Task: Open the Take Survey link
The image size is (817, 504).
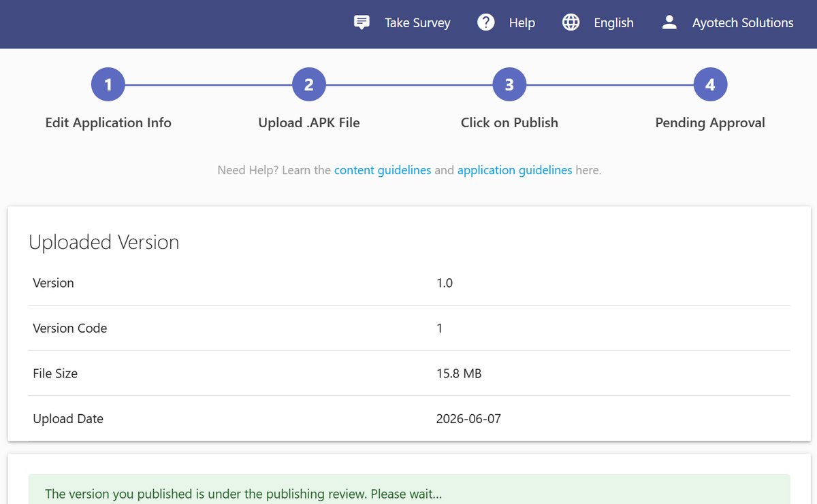Action: tap(417, 22)
